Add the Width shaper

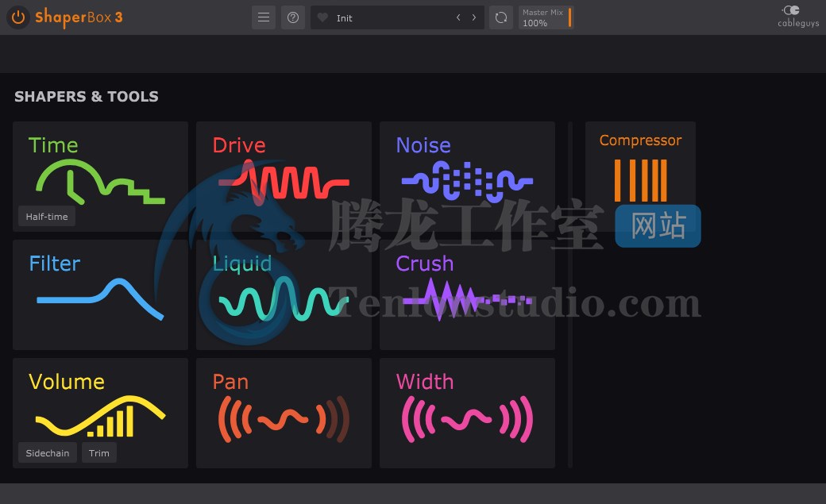click(467, 413)
